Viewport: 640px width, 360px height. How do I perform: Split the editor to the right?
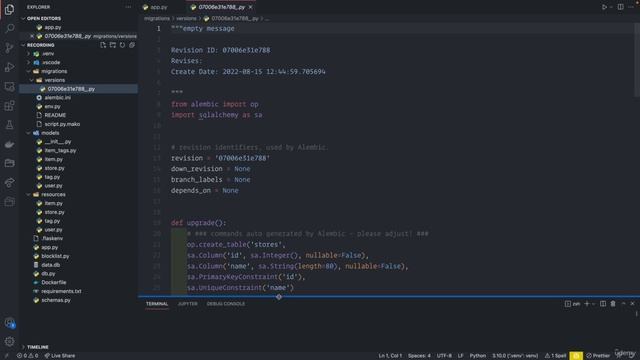[620, 7]
